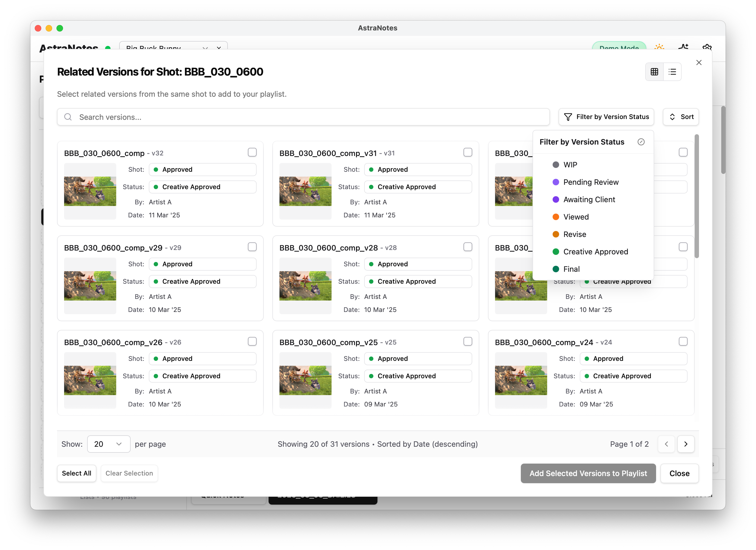Open the Show per page dropdown
The image size is (756, 550).
pos(109,444)
